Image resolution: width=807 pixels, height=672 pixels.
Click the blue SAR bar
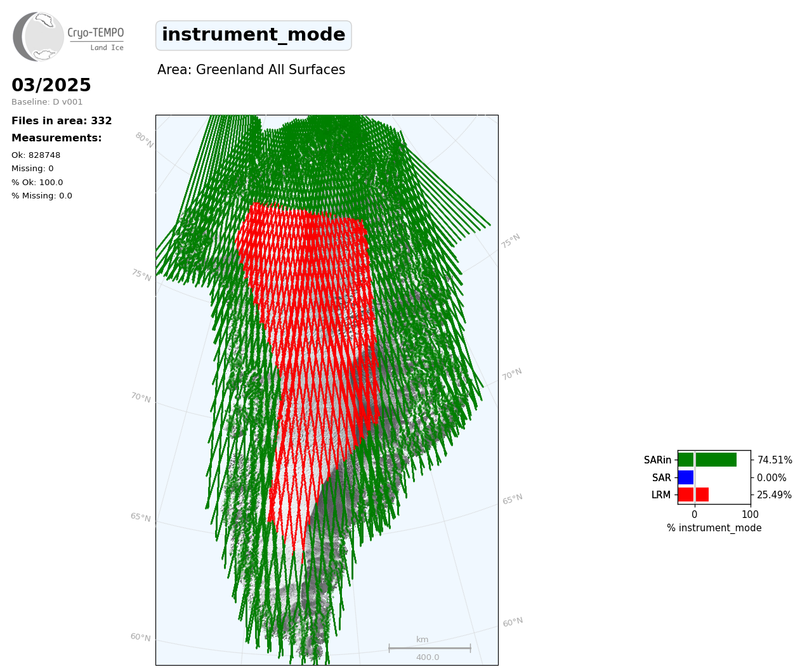coord(686,477)
